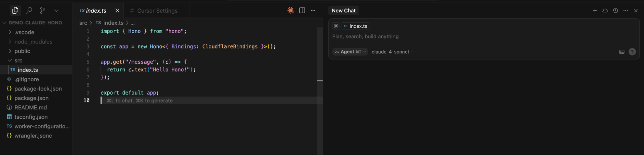The width and height of the screenshot is (644, 155).
Task: Attach an image using the picture icon
Action: (621, 52)
